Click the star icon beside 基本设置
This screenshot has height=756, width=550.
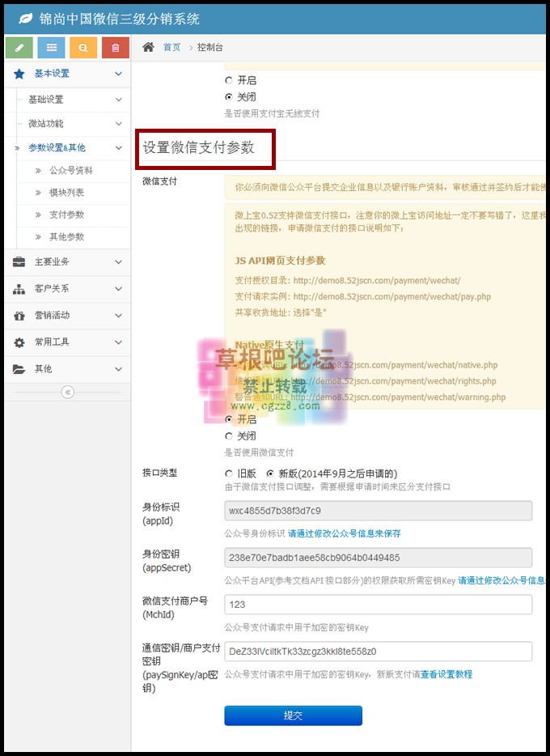point(19,74)
